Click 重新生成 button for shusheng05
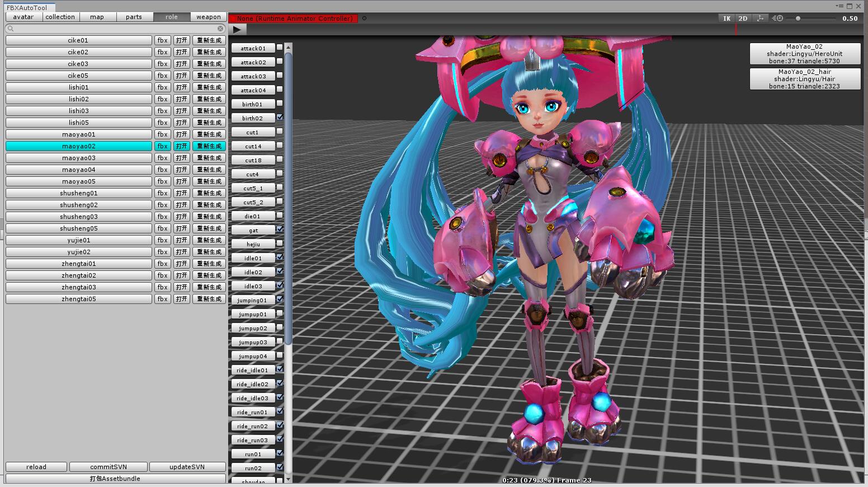This screenshot has width=868, height=487. [x=209, y=228]
